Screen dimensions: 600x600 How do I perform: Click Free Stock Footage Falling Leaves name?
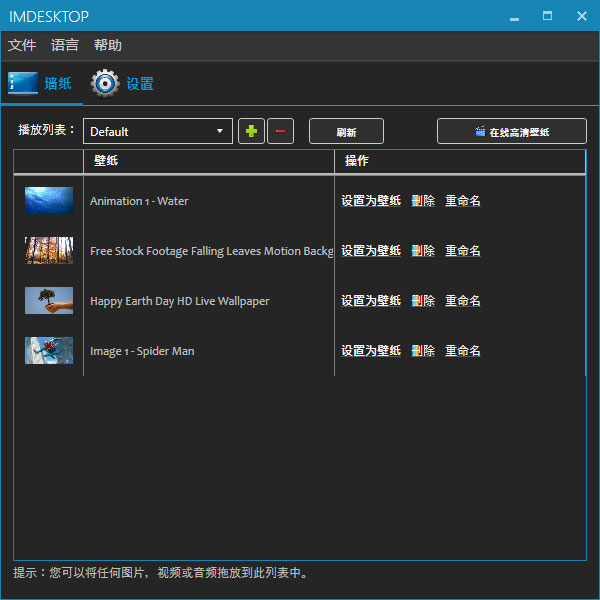tap(212, 251)
